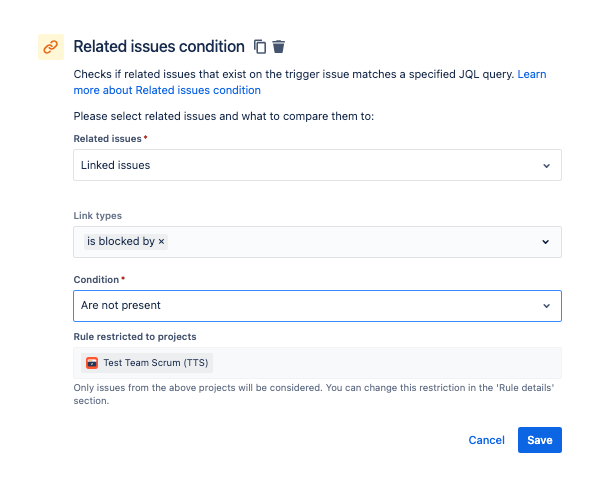Delete the condition using the trash icon
This screenshot has width=601, height=482.
click(279, 47)
